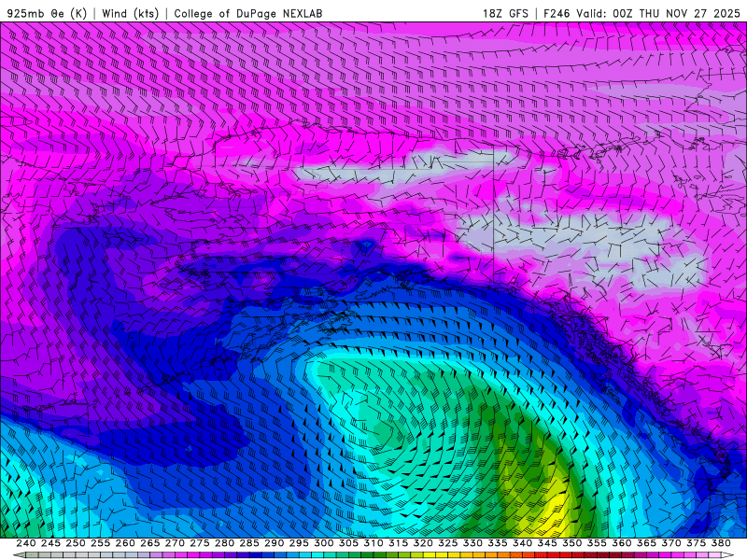The height and width of the screenshot is (560, 747).
Task: Click the 245 value on the color scale
Action: pyautogui.click(x=50, y=543)
